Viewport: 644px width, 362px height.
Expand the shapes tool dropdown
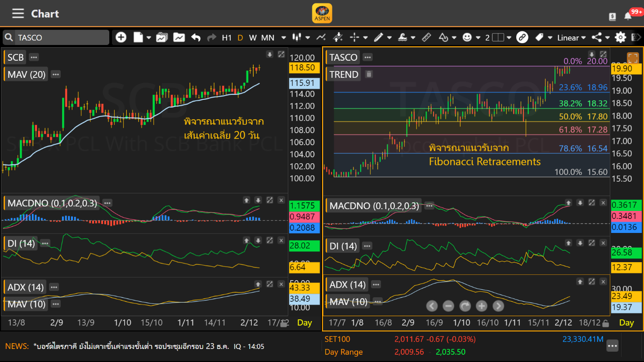(x=454, y=38)
